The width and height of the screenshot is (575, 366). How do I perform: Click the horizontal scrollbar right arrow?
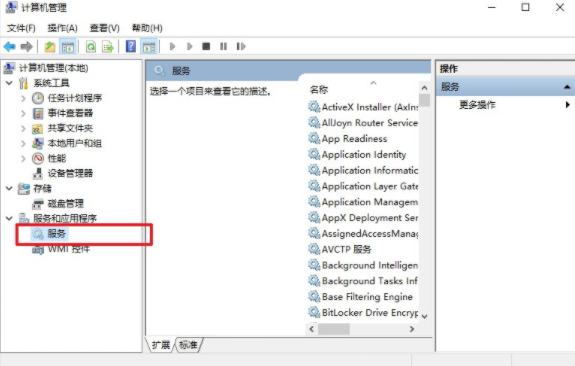412,329
